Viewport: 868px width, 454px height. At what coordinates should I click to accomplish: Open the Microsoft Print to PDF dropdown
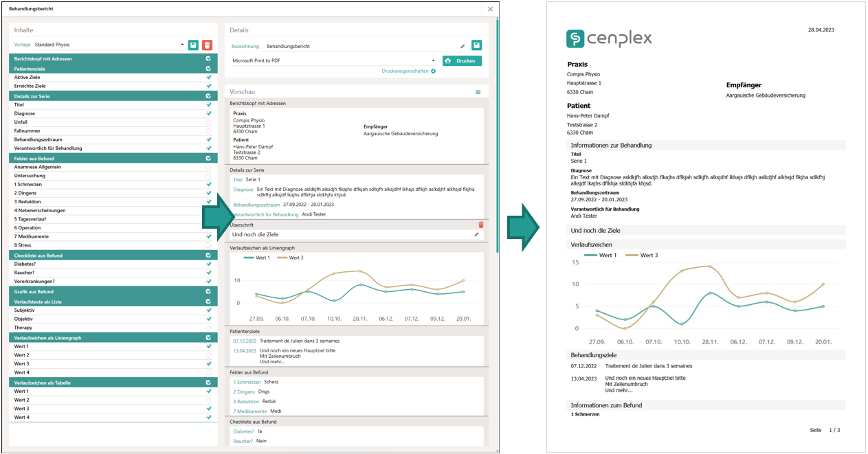pyautogui.click(x=433, y=60)
